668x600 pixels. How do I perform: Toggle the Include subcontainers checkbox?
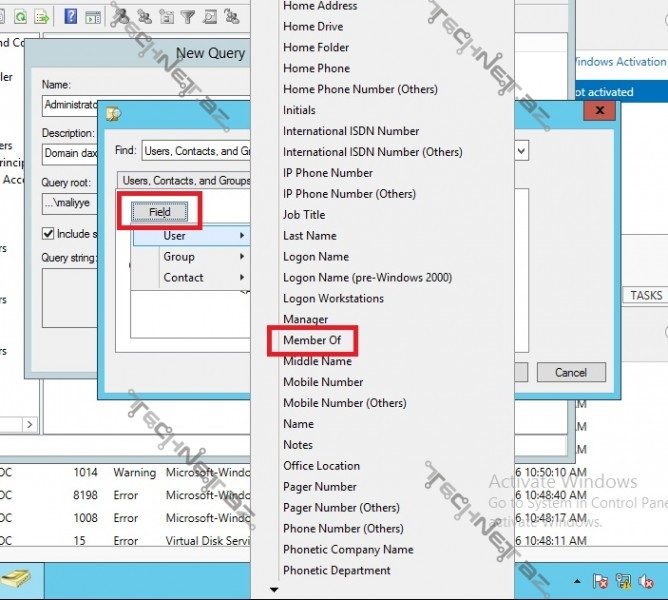[48, 234]
